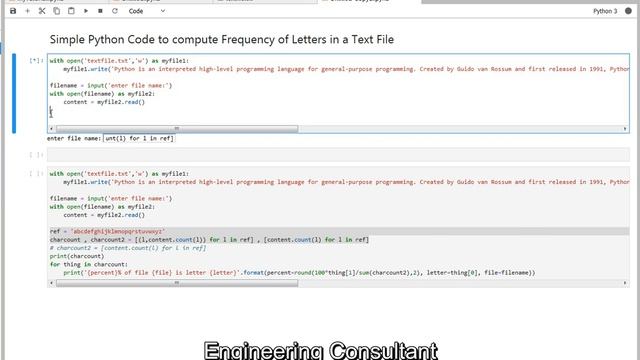Screen dimensions: 640x360
Task: Click the [*] execution prompt of the first cell
Action: tap(36, 60)
